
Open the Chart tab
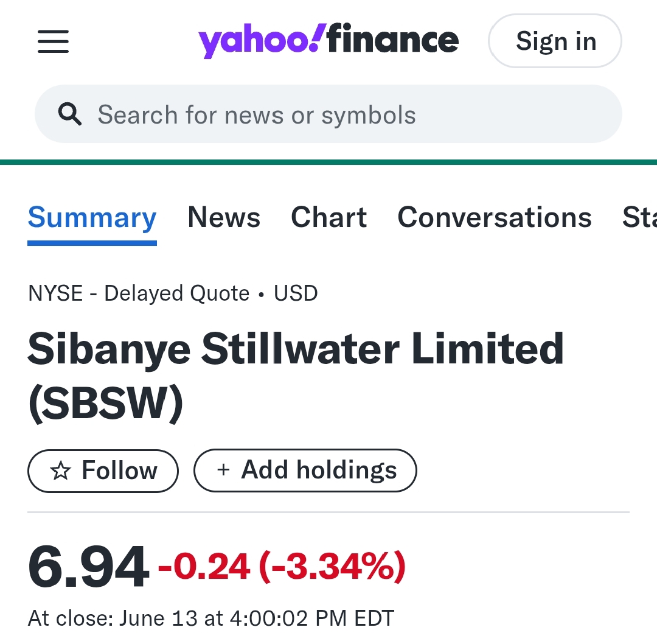pyautogui.click(x=329, y=217)
